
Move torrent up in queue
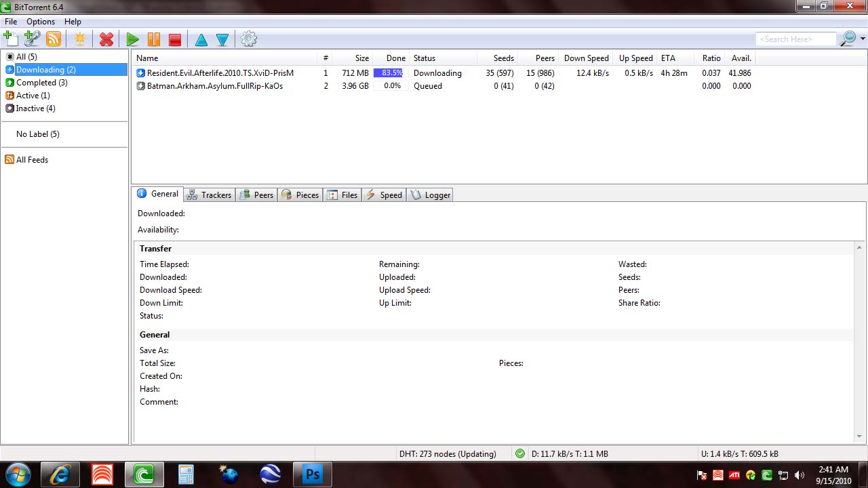201,40
